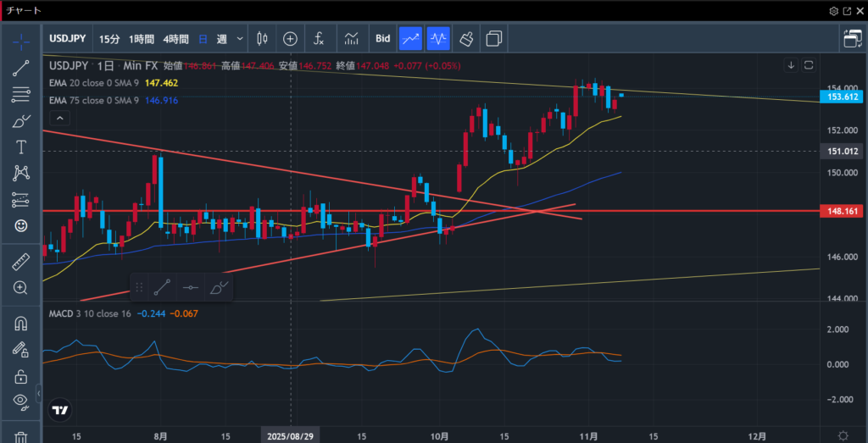The width and height of the screenshot is (868, 443).
Task: Switch to the 4時間 timeframe
Action: pos(175,38)
